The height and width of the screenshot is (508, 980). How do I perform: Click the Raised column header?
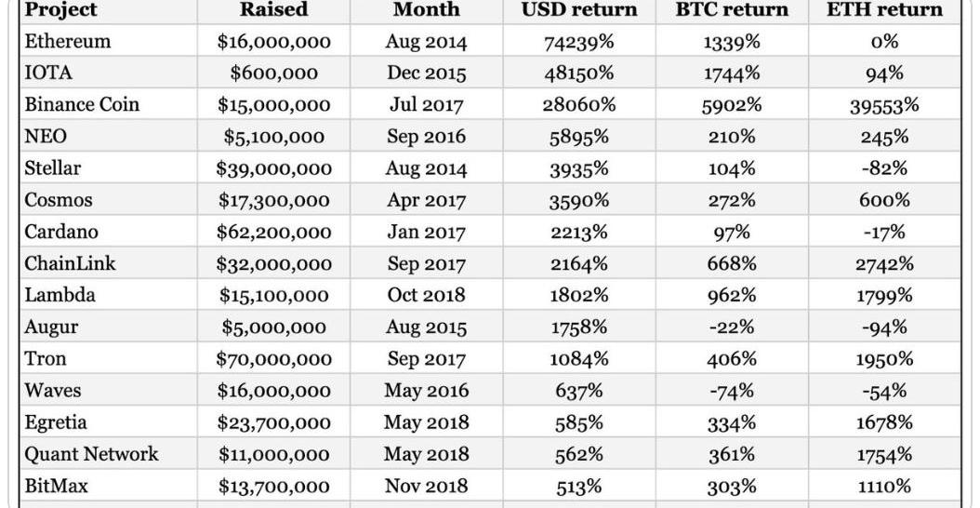273,10
